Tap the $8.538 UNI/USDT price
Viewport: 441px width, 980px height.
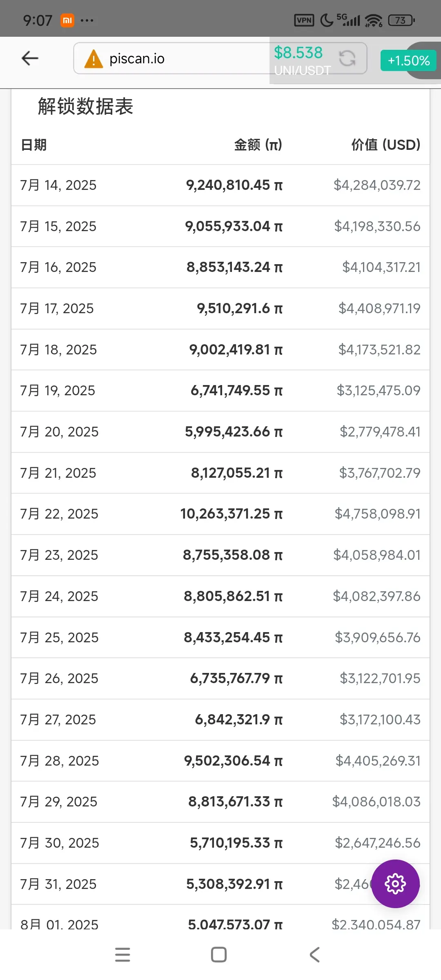pyautogui.click(x=298, y=53)
